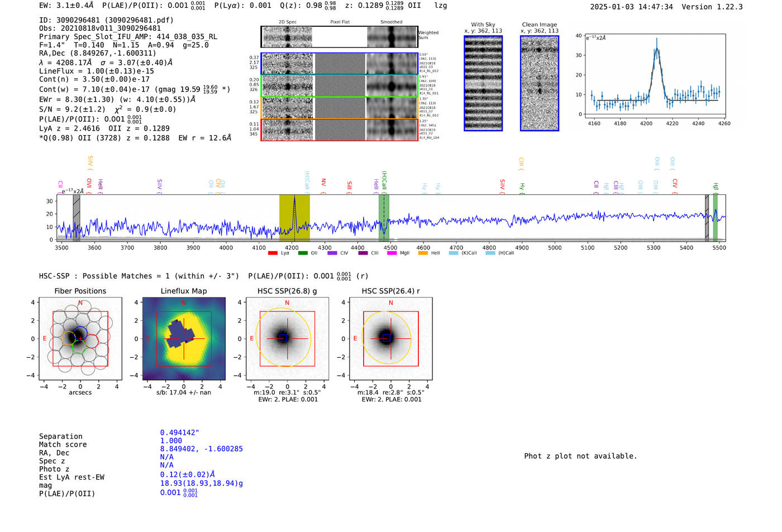Open the HSC SSP(26.4) r cutout
Viewport: 782px width, 532px height.
(391, 339)
